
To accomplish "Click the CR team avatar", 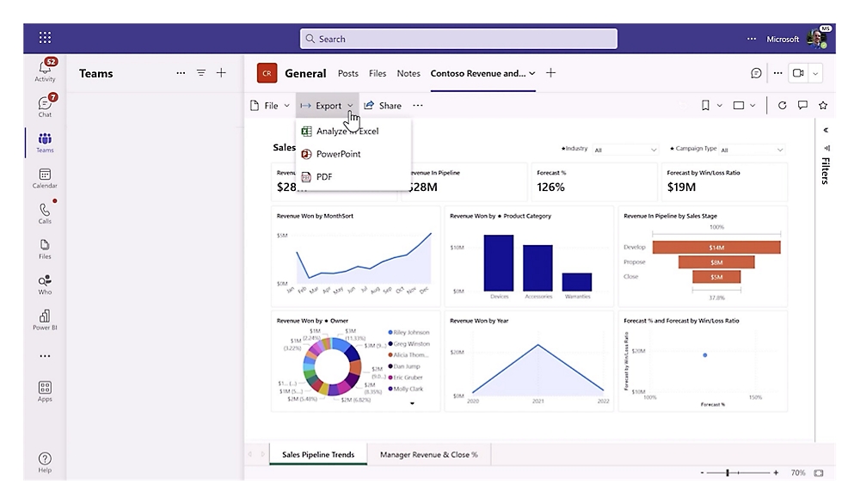I will [x=267, y=73].
